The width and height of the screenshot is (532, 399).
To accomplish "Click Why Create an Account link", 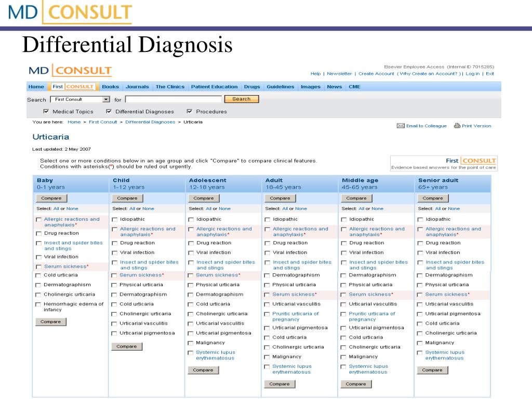I will point(429,74).
